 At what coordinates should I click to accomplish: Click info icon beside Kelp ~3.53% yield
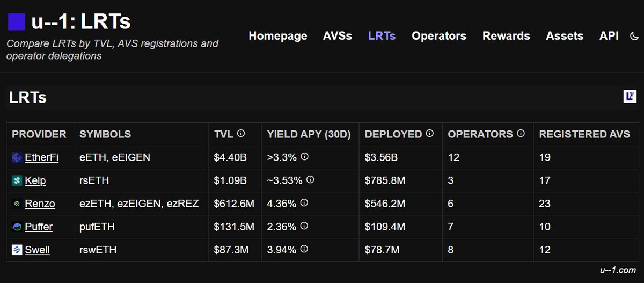310,179
